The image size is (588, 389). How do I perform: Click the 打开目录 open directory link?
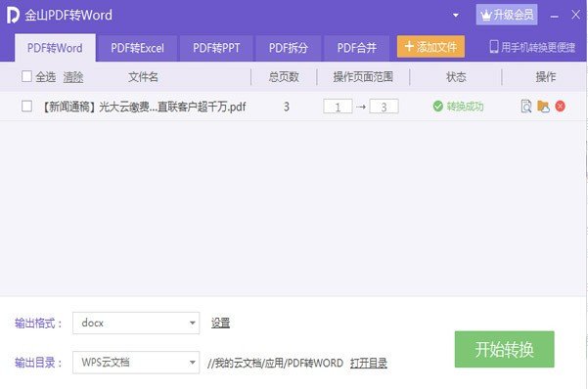[x=369, y=363]
